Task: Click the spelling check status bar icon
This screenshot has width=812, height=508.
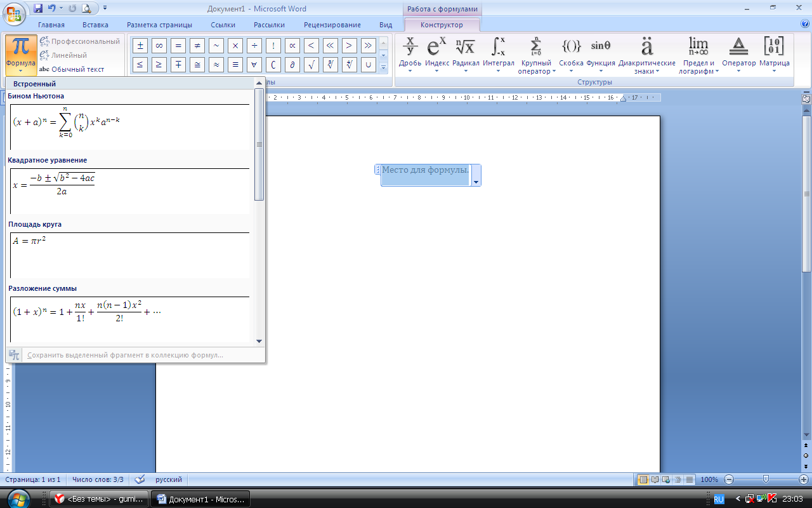Action: point(140,479)
